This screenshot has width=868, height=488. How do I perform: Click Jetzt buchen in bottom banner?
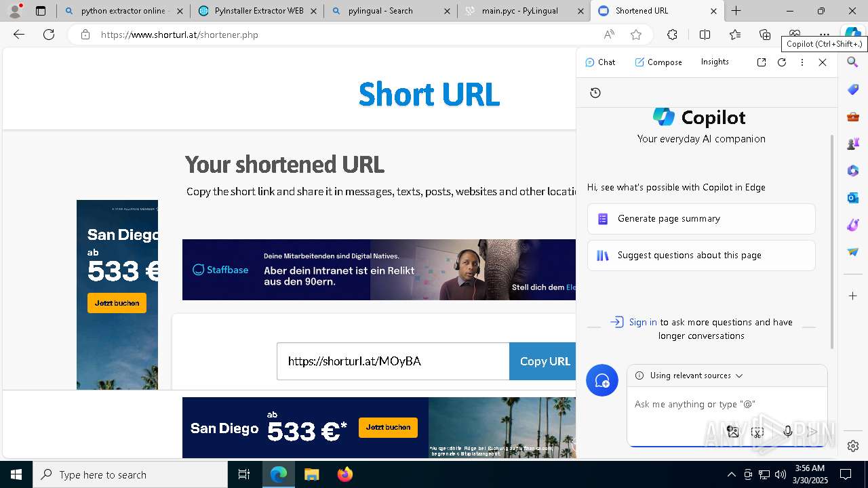tap(388, 427)
